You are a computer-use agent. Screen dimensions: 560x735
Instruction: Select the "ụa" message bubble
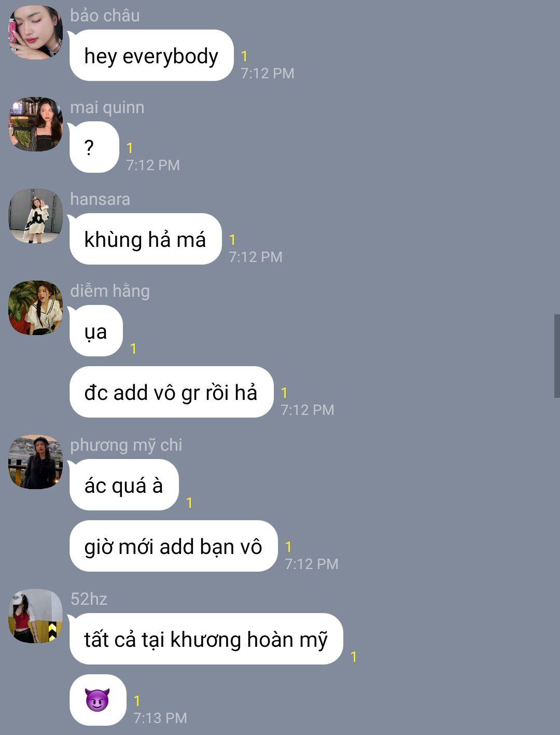(x=96, y=331)
